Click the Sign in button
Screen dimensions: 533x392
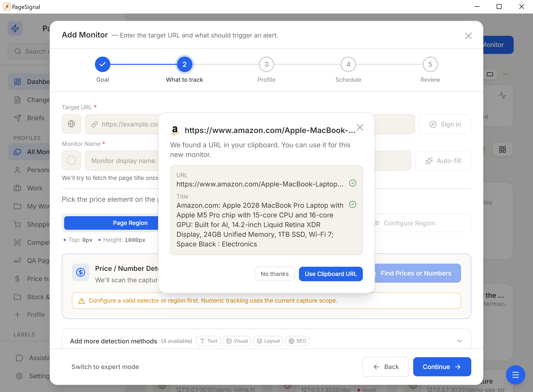pyautogui.click(x=445, y=124)
